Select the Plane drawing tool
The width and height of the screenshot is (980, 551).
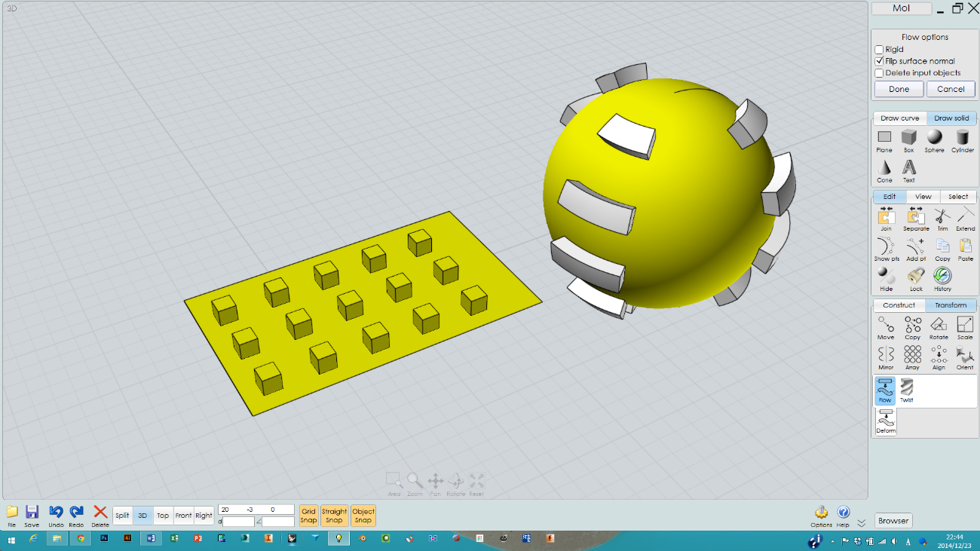click(x=884, y=140)
